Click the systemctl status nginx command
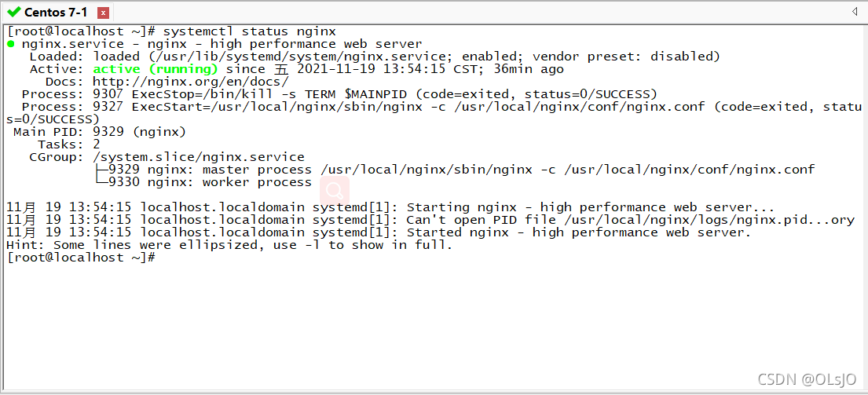 [250, 31]
